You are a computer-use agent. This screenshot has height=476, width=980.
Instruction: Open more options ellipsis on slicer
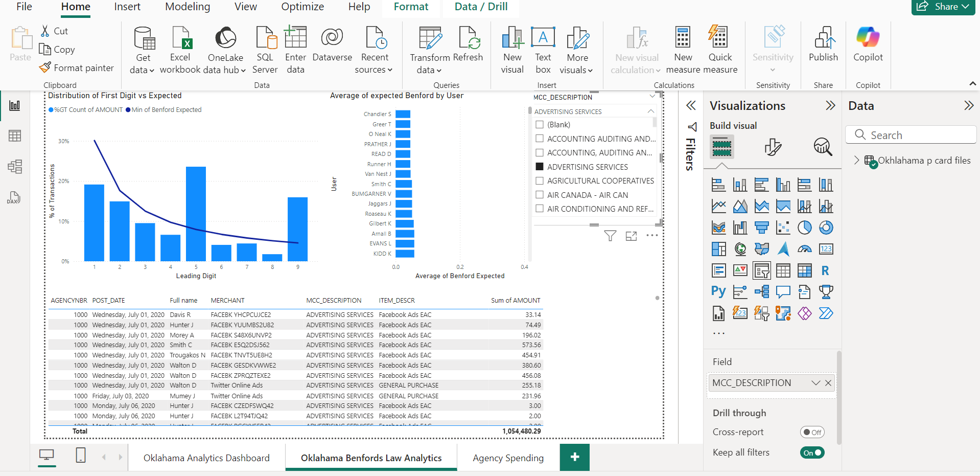coord(652,236)
